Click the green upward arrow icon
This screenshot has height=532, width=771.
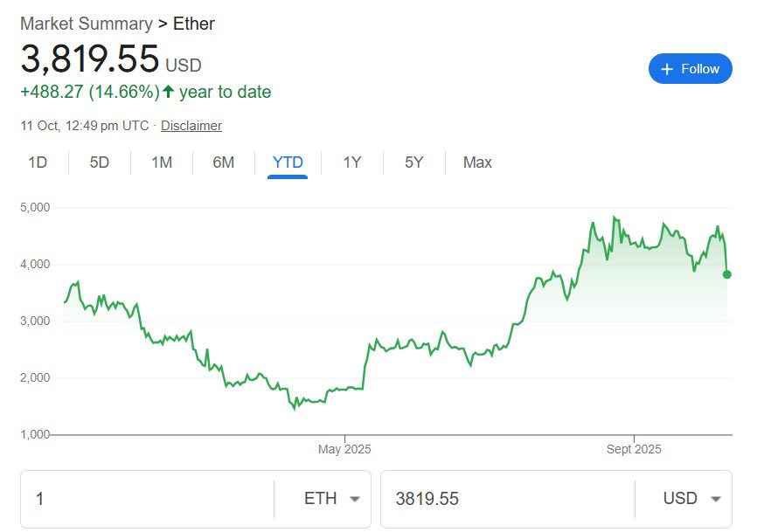169,92
